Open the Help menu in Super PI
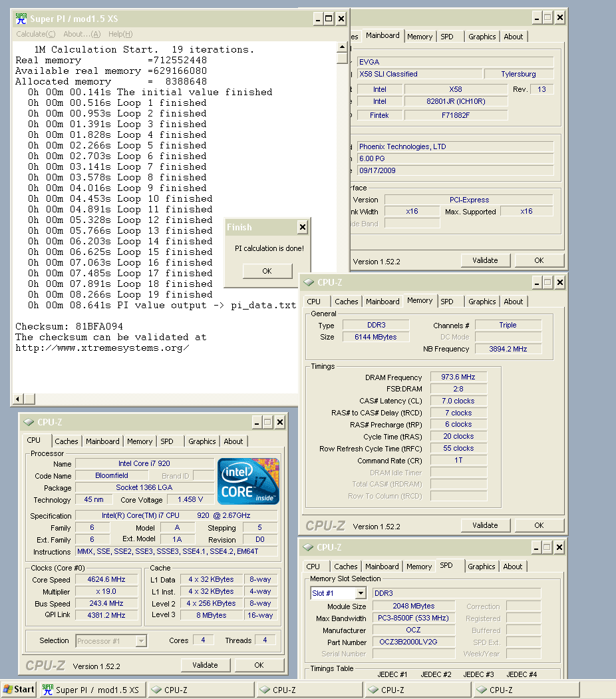616x699 pixels. [120, 34]
